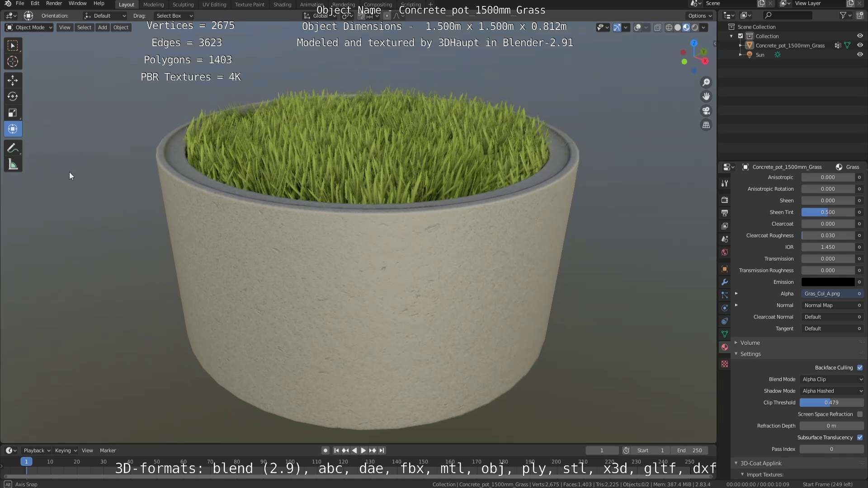Uncheck Backface Culling checkbox
The height and width of the screenshot is (488, 868).
coord(860,368)
